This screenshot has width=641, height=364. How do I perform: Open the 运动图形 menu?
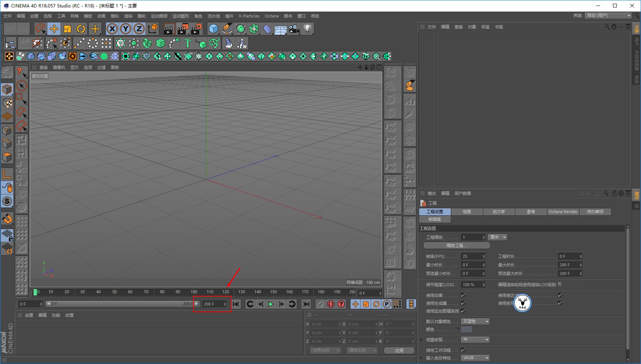[x=181, y=16]
